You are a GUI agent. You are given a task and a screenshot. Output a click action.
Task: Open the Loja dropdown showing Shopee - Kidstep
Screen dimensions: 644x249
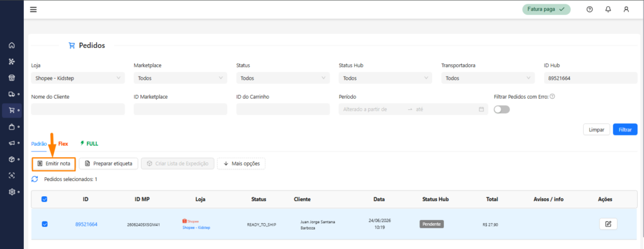pyautogui.click(x=78, y=78)
